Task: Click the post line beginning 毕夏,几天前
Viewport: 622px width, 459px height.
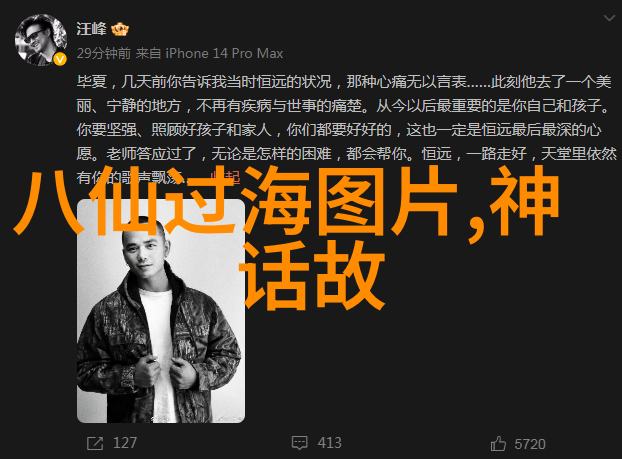Action: (x=344, y=82)
